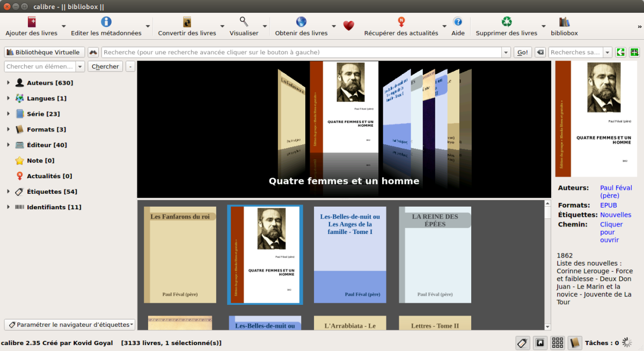Image resolution: width=644 pixels, height=351 pixels.
Task: Select the L'Arrabbiata cover thumbnail
Action: pyautogui.click(x=350, y=323)
